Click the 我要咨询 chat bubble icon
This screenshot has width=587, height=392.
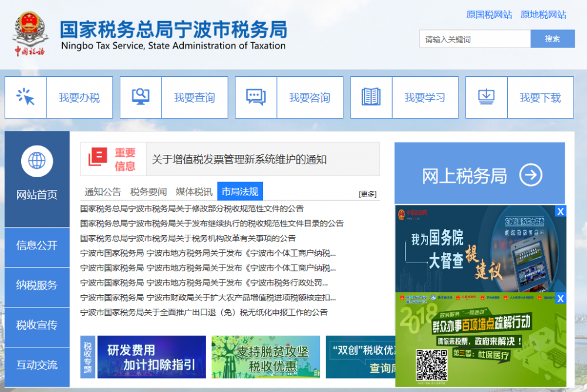[255, 96]
